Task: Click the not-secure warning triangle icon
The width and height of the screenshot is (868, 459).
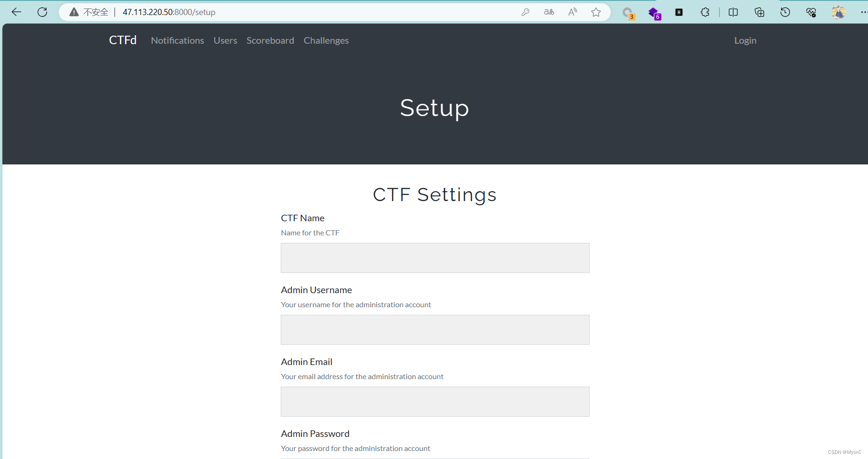Action: pos(74,12)
